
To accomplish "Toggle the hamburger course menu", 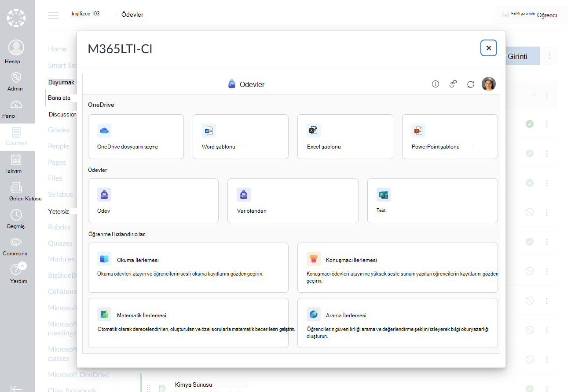I will [53, 15].
